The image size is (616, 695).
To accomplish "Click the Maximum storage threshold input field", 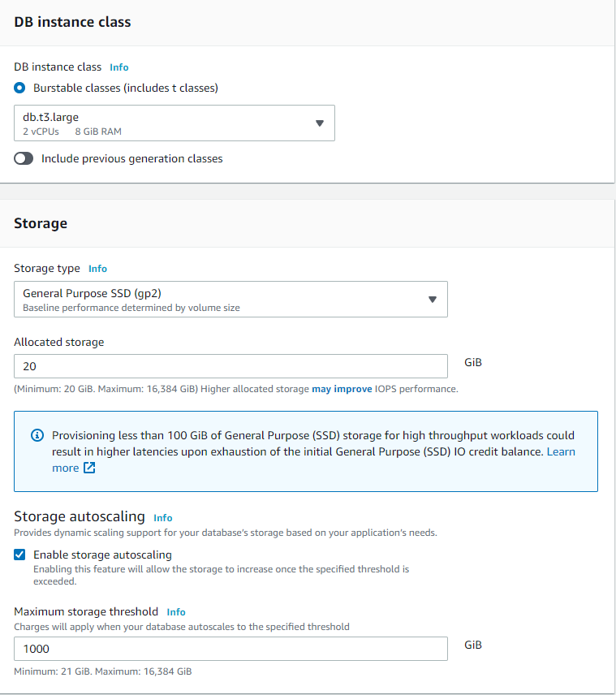I will click(230, 649).
